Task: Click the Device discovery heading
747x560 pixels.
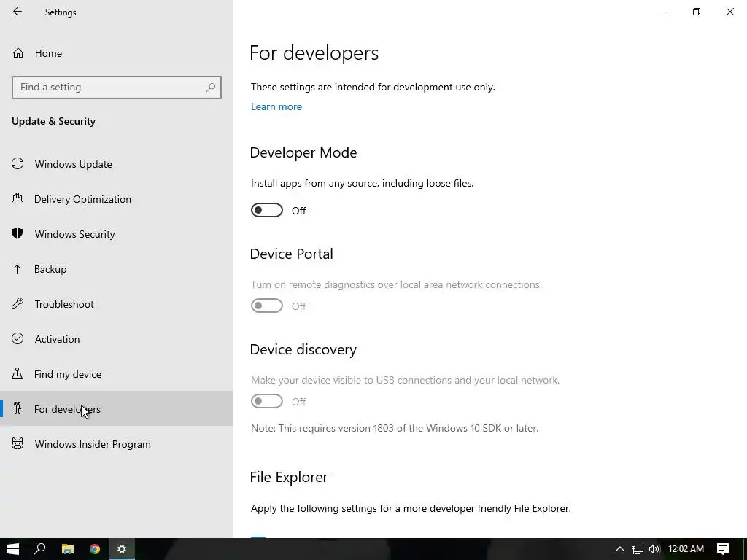Action: coord(303,349)
